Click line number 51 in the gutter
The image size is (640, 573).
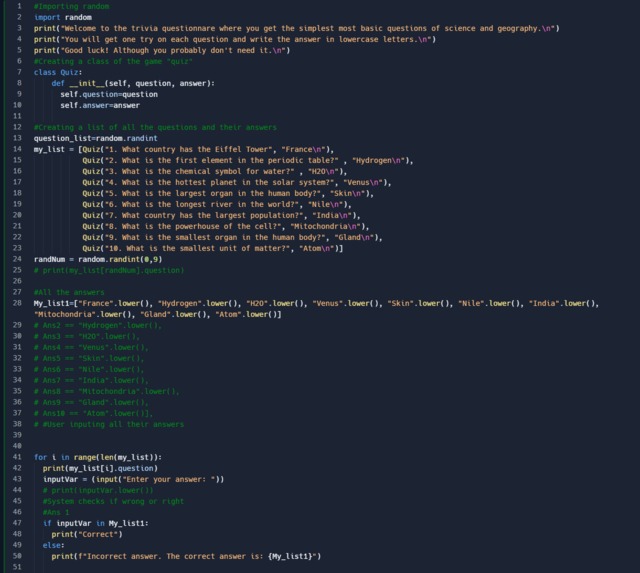coord(17,567)
